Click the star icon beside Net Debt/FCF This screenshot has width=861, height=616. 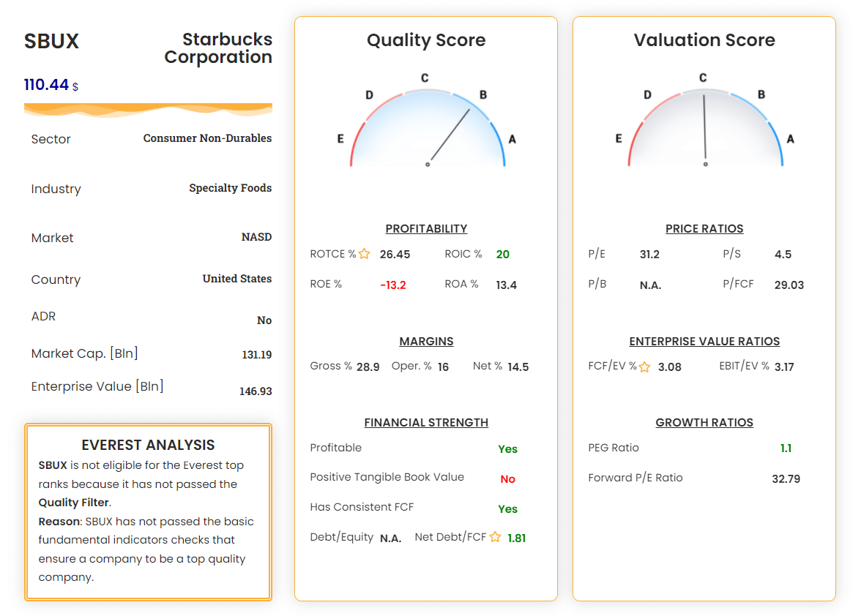(495, 537)
